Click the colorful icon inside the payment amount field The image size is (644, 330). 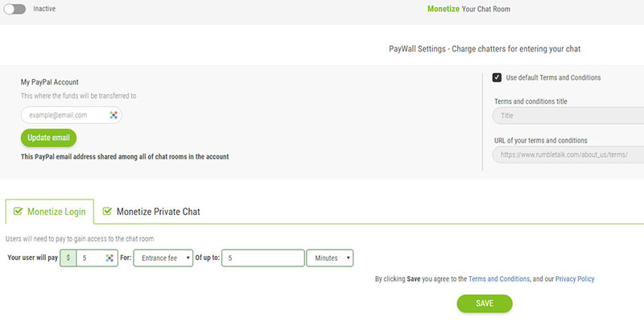tap(110, 258)
